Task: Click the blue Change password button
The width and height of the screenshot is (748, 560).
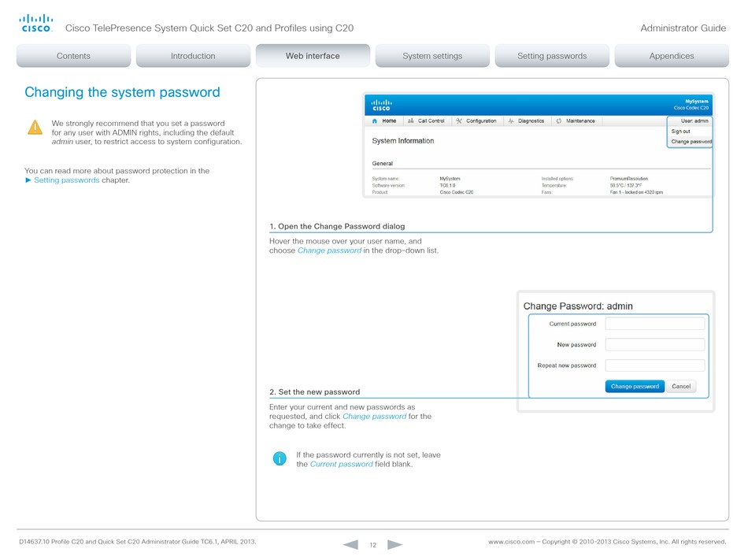Action: (635, 387)
